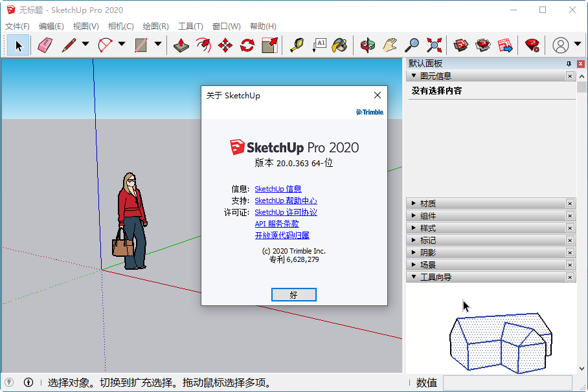
Task: Click the 好 button to close dialog
Action: (x=293, y=294)
